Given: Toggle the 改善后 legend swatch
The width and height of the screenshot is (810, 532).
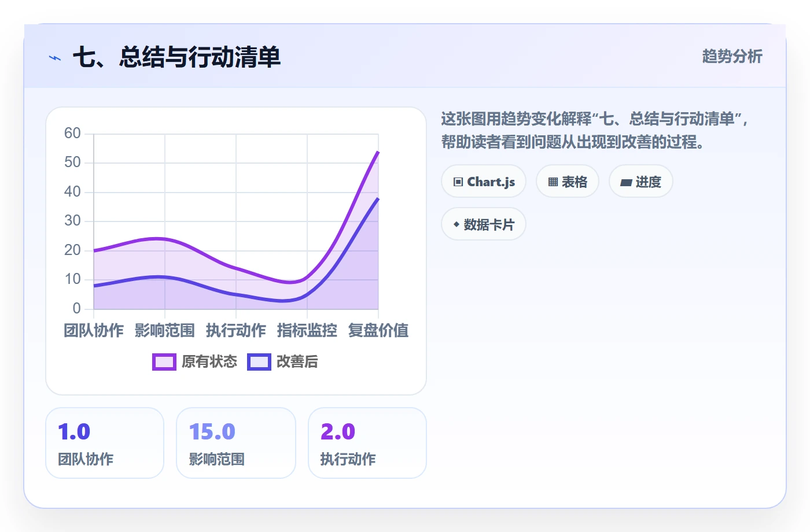Looking at the screenshot, I should [x=259, y=362].
